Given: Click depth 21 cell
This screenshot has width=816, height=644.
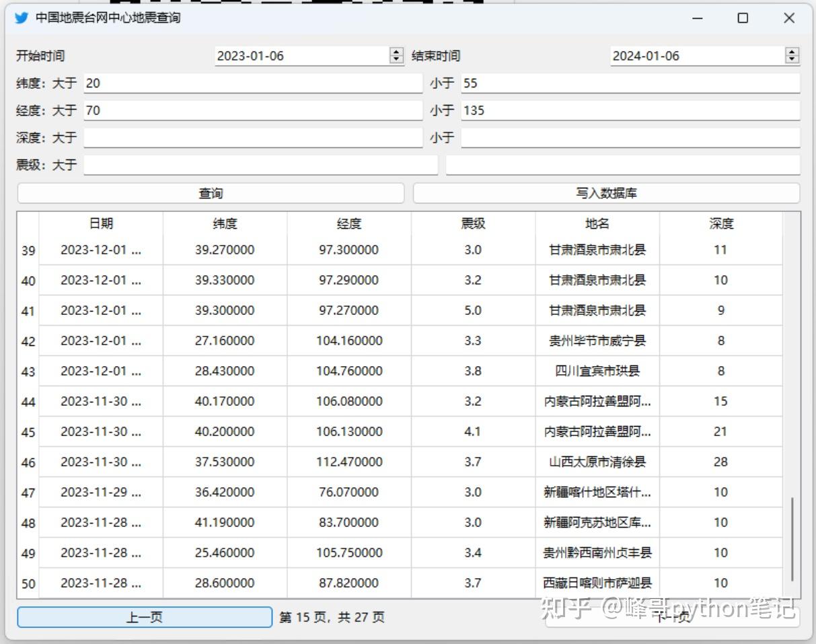Looking at the screenshot, I should 721,431.
